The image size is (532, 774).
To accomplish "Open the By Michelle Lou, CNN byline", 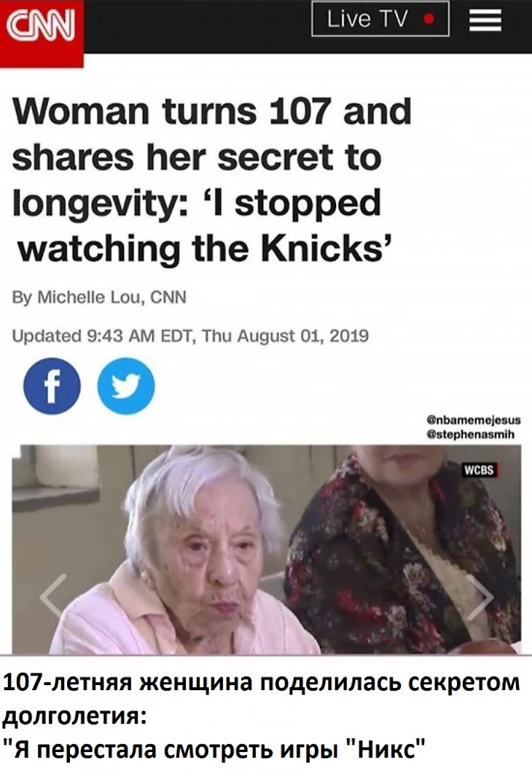I will point(99,297).
